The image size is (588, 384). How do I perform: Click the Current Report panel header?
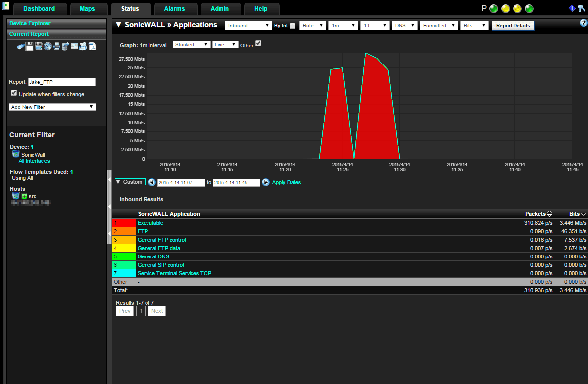[56, 34]
